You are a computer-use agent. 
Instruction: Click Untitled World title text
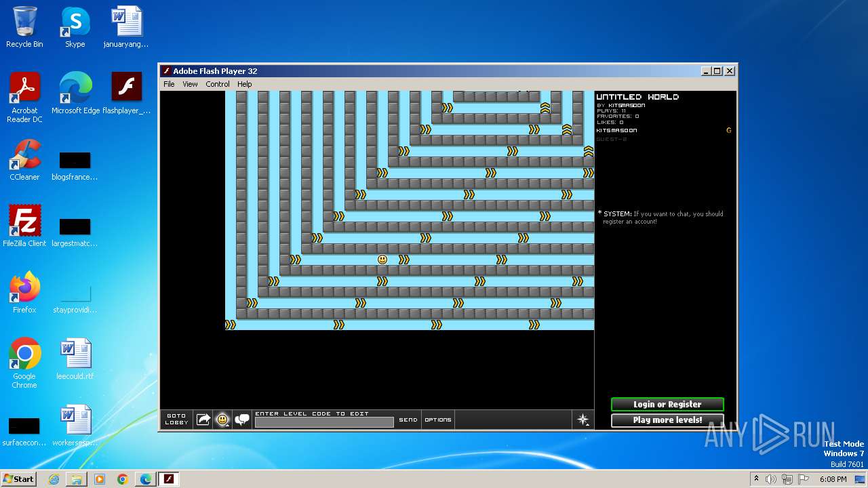point(637,97)
